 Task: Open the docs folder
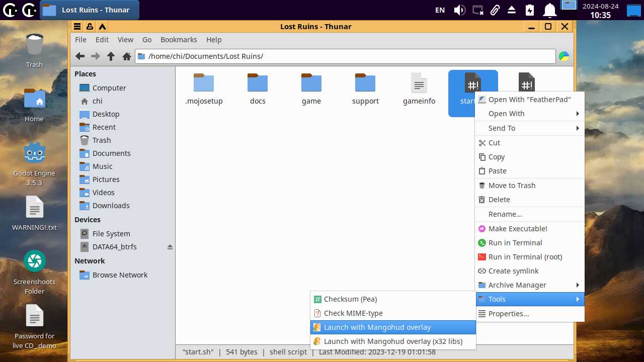coord(258,89)
